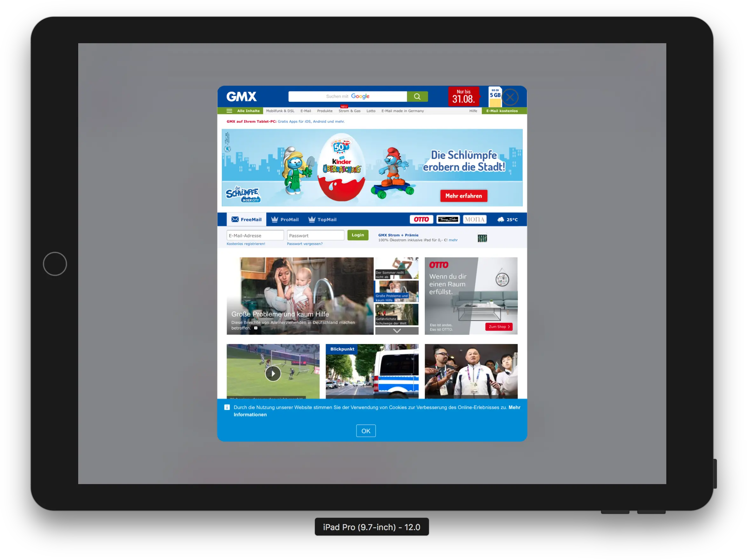This screenshot has height=560, width=747.
Task: Select Gefährlichste Schulwege der Welt thumbnail
Action: click(x=397, y=315)
